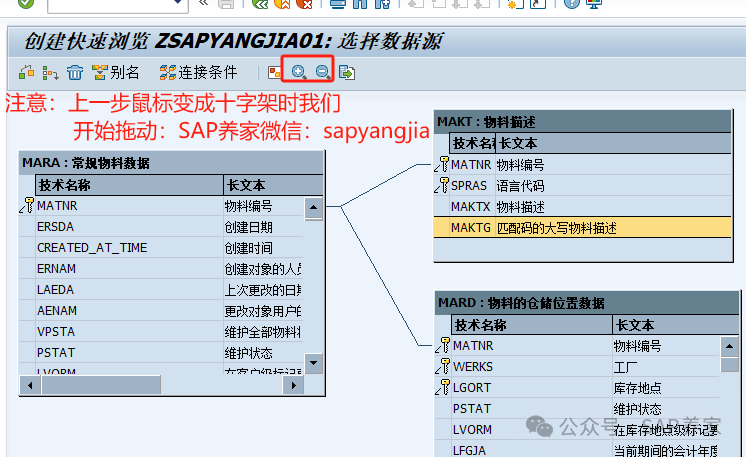
Task: Select ERSDA field in MARA table
Action: click(x=161, y=227)
